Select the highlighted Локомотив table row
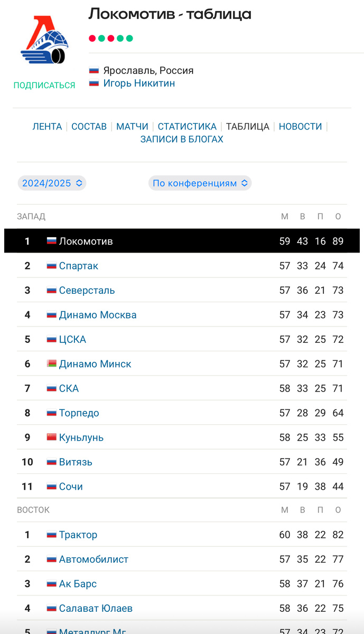 182,241
